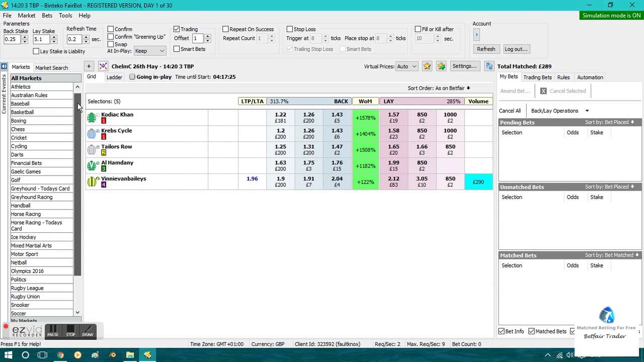
Task: Click Cancel All bets
Action: [x=510, y=111]
